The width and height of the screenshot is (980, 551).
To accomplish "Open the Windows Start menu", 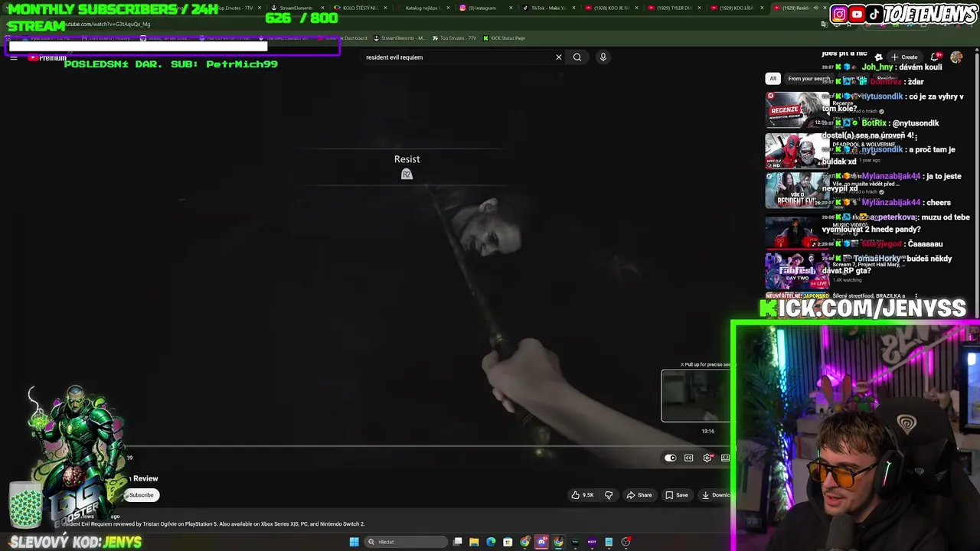I will [354, 542].
